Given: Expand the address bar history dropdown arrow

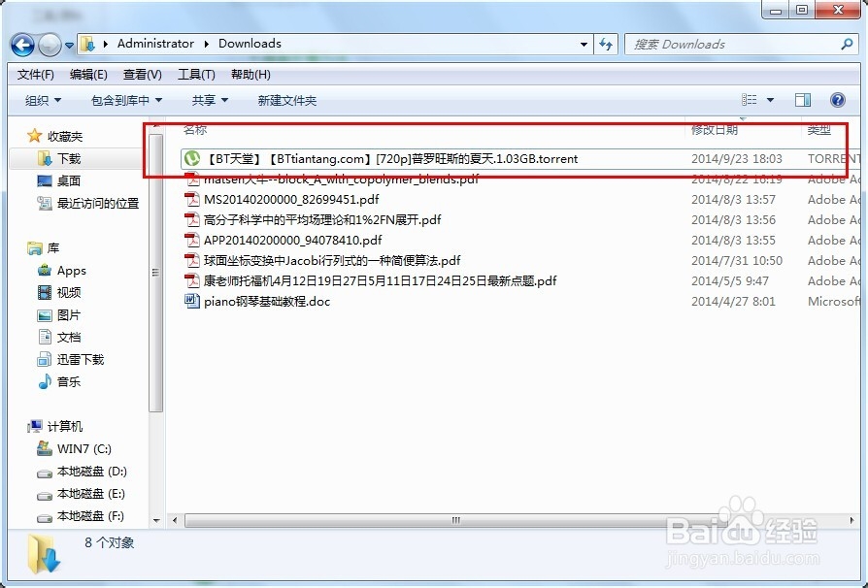Looking at the screenshot, I should pyautogui.click(x=584, y=45).
